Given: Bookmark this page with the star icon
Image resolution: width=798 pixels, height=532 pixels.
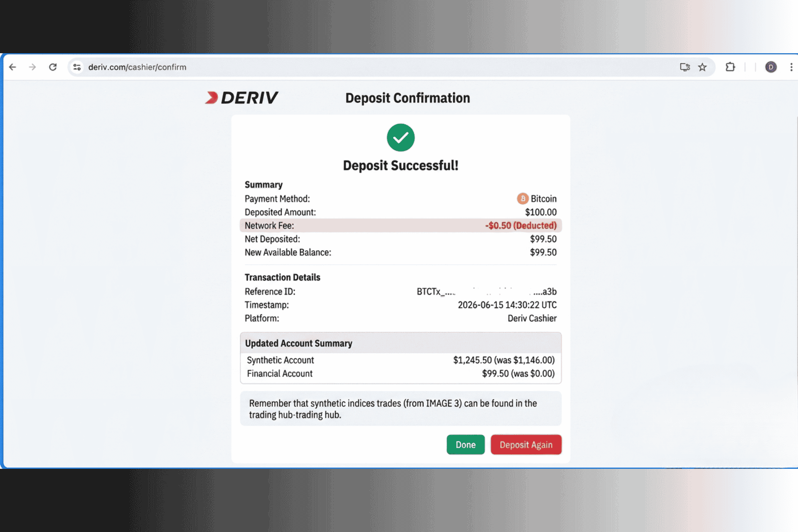Looking at the screenshot, I should pos(702,67).
